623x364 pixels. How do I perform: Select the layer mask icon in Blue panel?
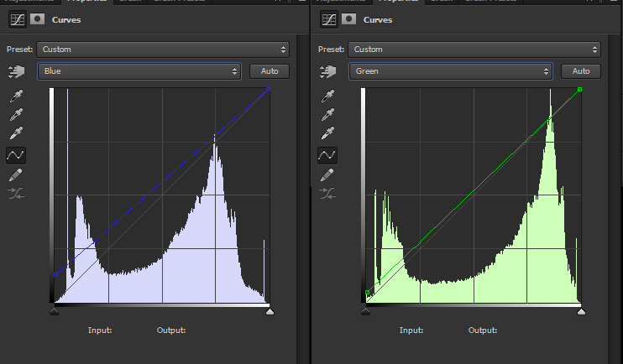37,19
